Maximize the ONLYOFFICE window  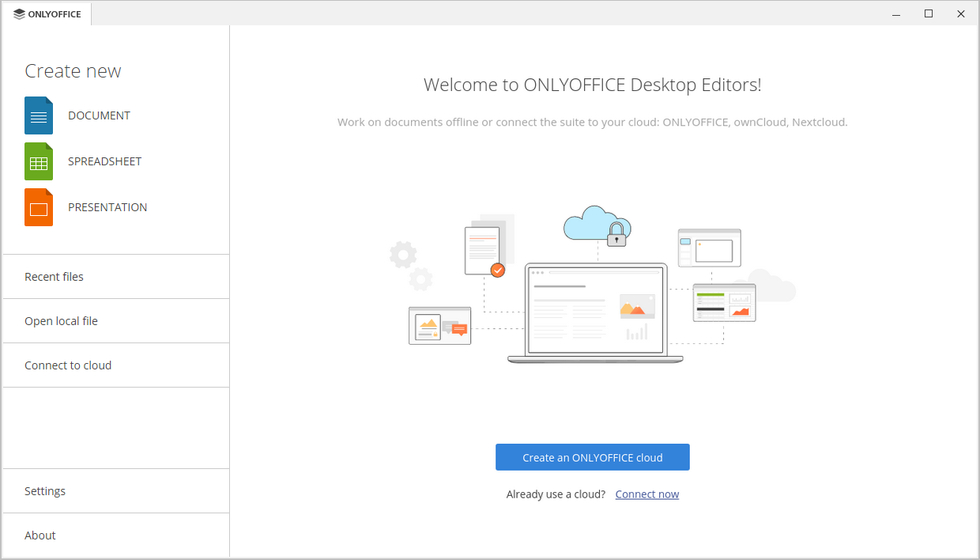point(929,14)
